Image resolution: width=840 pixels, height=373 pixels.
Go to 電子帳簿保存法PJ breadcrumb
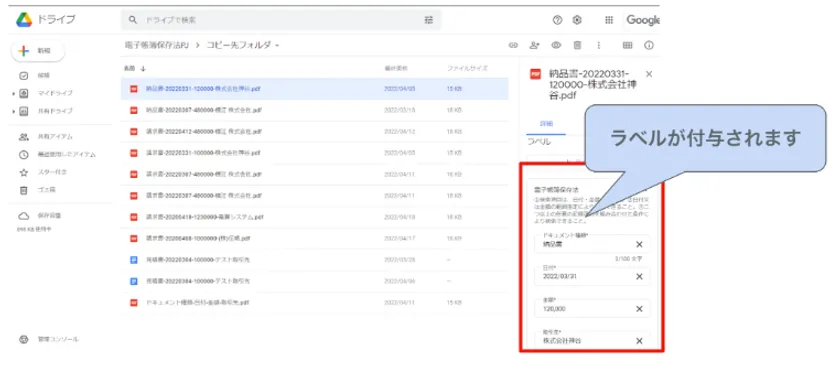click(155, 46)
